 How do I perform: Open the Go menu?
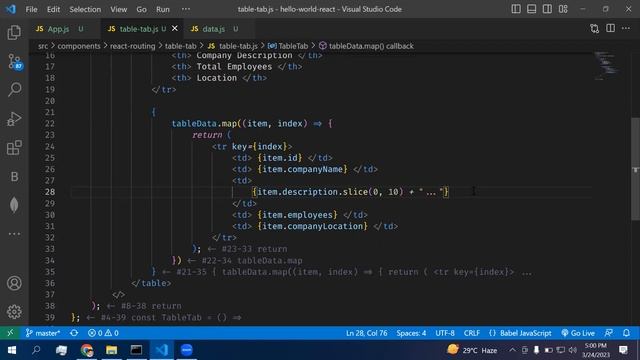click(x=141, y=9)
